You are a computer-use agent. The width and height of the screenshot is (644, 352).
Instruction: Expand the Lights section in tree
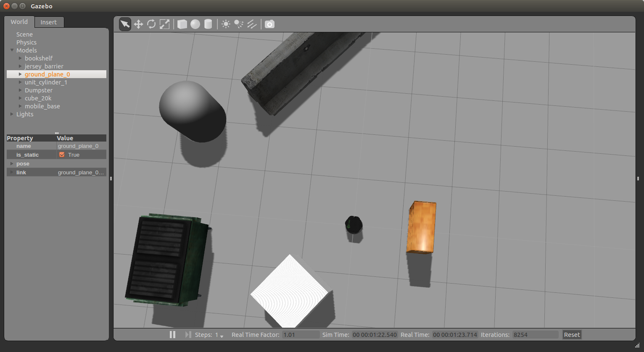click(12, 114)
